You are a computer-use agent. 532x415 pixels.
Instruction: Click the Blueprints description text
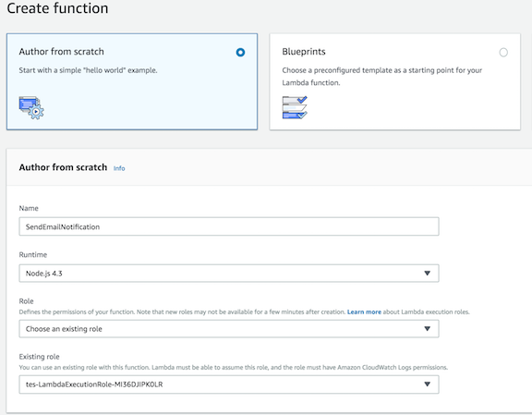point(382,77)
